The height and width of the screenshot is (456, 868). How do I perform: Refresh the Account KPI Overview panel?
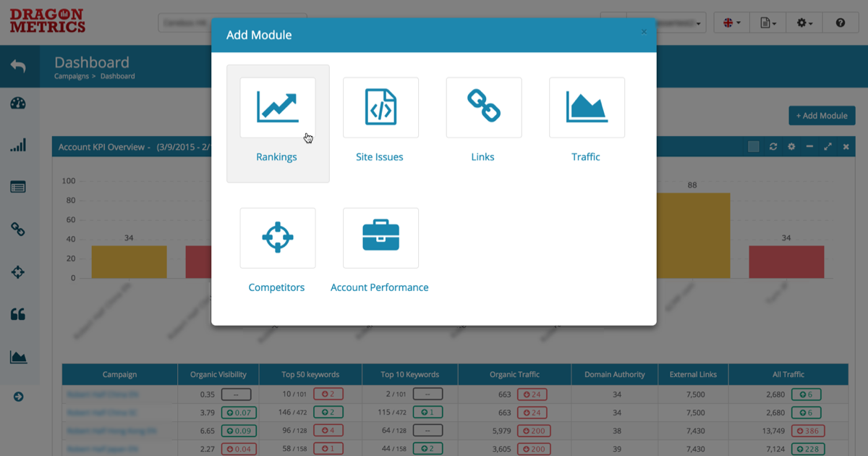(773, 146)
